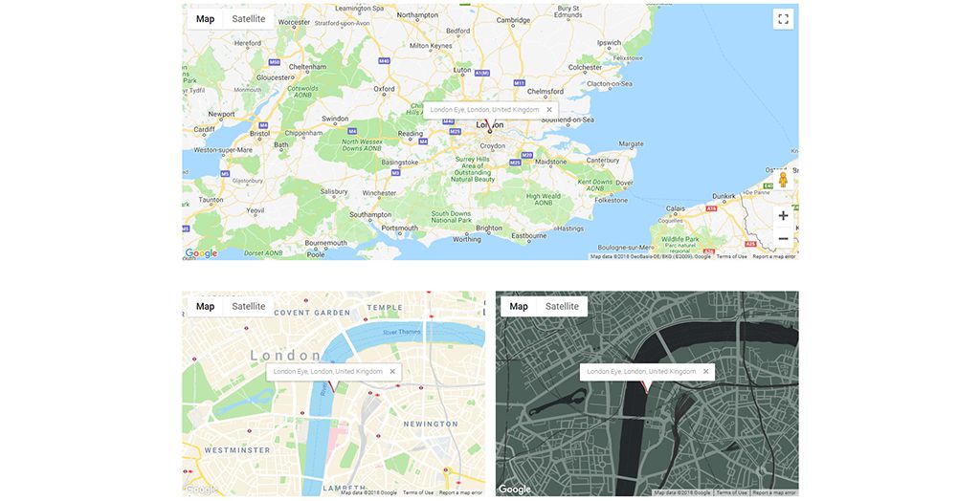
Task: Click the A16 road shield near Dunkirk
Action: [x=711, y=208]
